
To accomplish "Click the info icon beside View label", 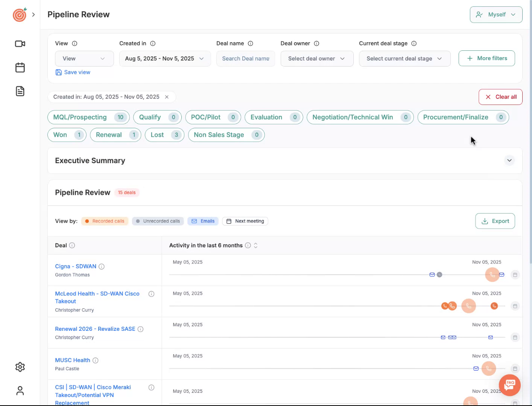I will (74, 44).
